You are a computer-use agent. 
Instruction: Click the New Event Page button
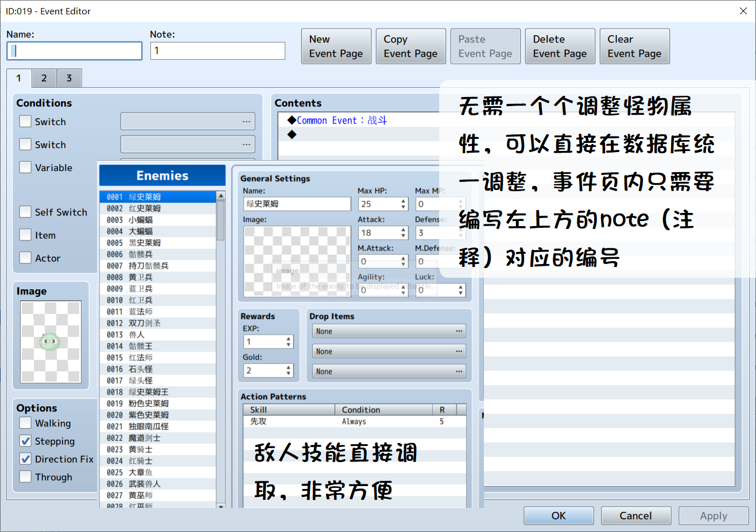click(x=336, y=46)
